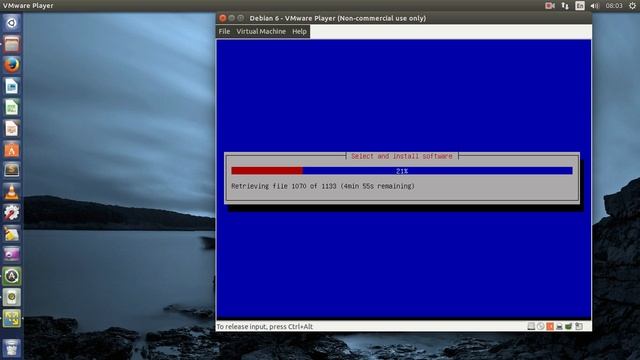Open LibreOffice Calc from the dock
Viewport: 640px width, 360px height.
(11, 108)
